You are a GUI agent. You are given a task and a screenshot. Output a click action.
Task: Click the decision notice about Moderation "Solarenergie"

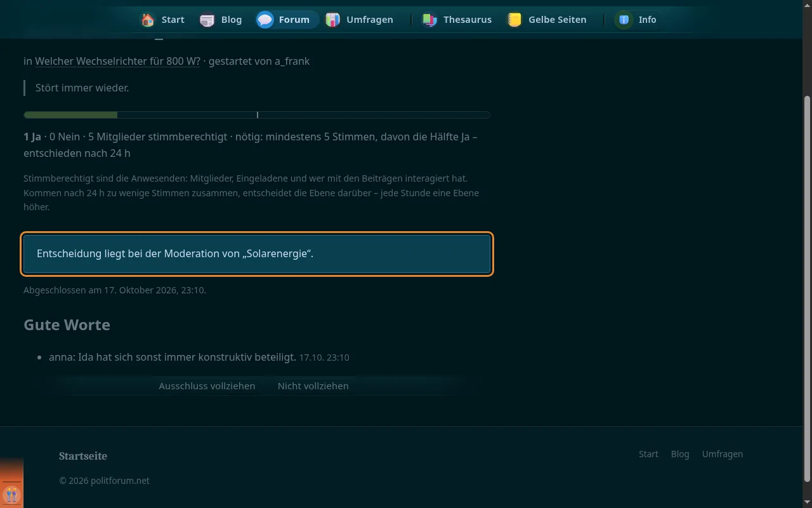coord(257,254)
